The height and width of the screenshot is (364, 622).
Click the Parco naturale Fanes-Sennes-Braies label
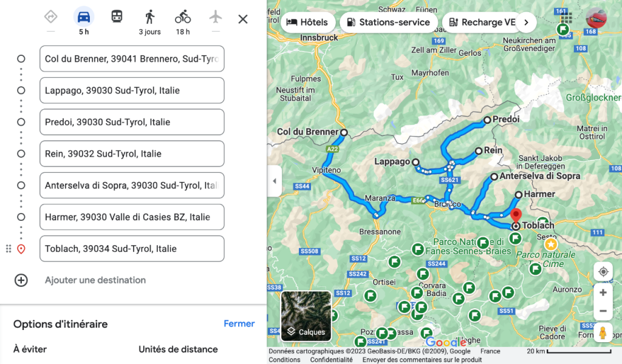468,246
